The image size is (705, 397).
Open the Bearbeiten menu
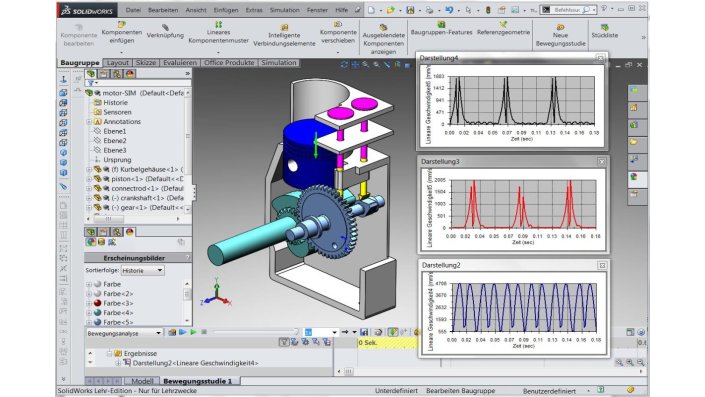163,10
